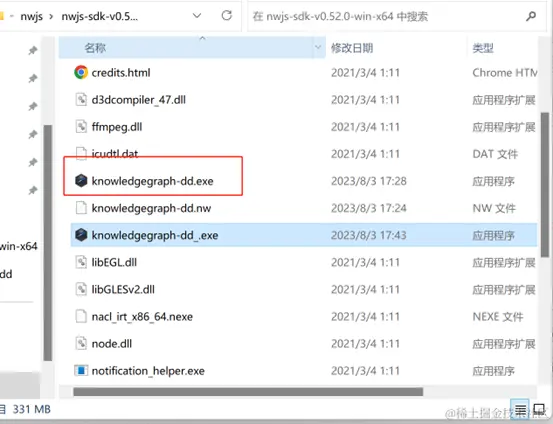Click the search magnifier icon
553x424 pixels.
pyautogui.click(x=531, y=16)
